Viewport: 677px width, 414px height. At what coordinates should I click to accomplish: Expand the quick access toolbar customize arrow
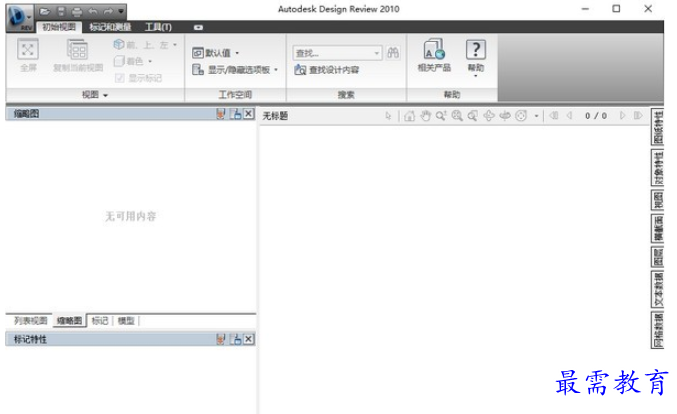click(121, 12)
